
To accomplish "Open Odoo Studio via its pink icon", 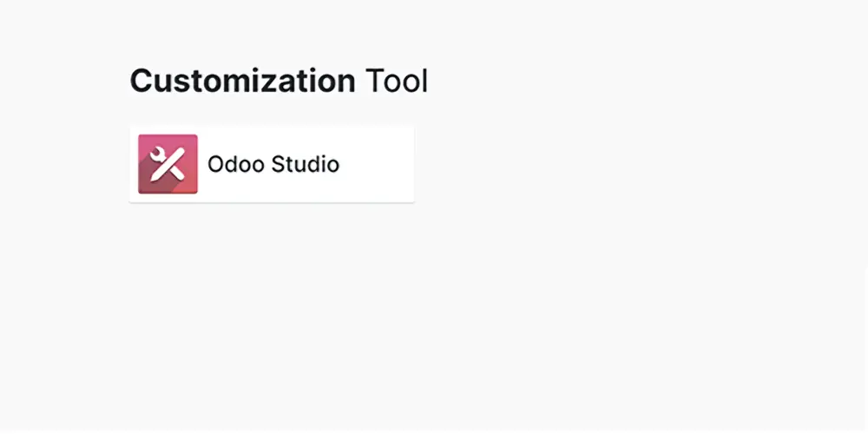I will click(168, 164).
